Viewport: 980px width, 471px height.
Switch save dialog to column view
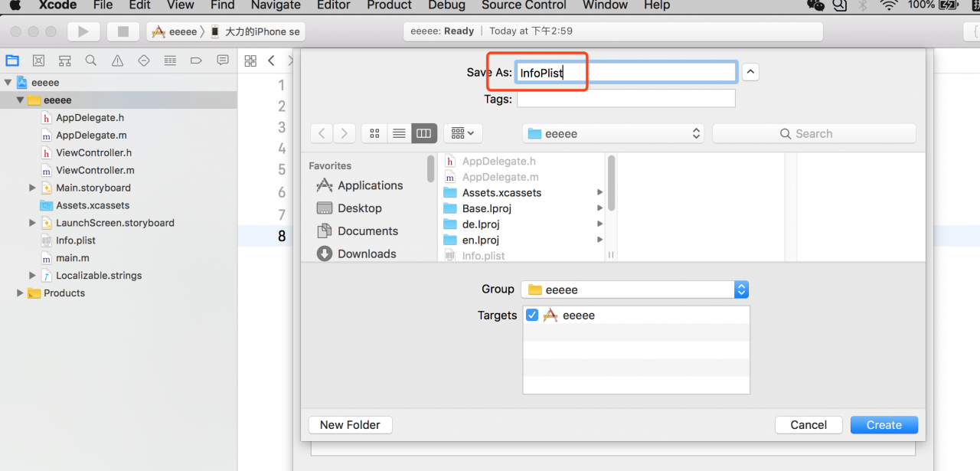point(424,133)
